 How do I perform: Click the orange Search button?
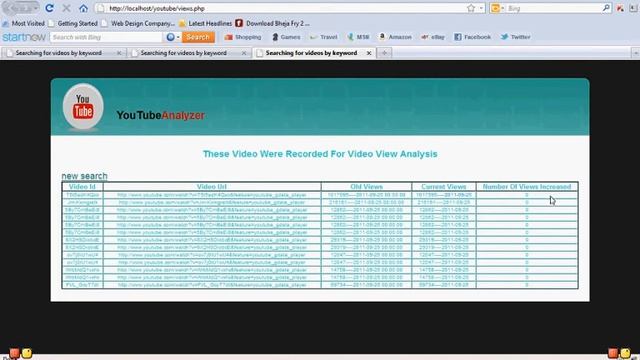coord(198,37)
